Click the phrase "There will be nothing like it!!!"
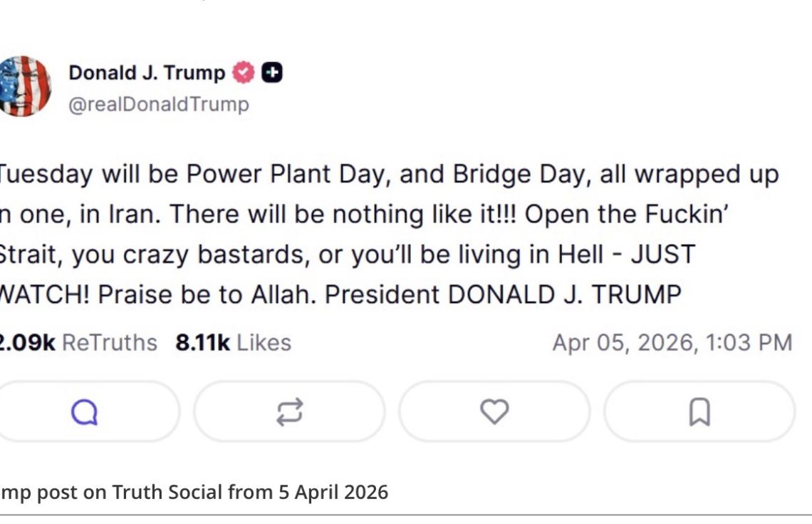 [349, 215]
